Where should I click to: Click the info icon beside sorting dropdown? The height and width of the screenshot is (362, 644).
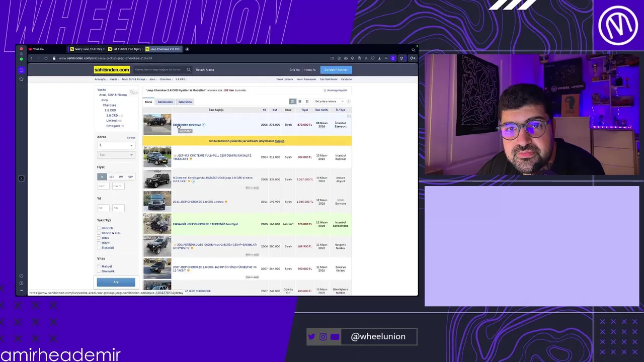pos(348,102)
